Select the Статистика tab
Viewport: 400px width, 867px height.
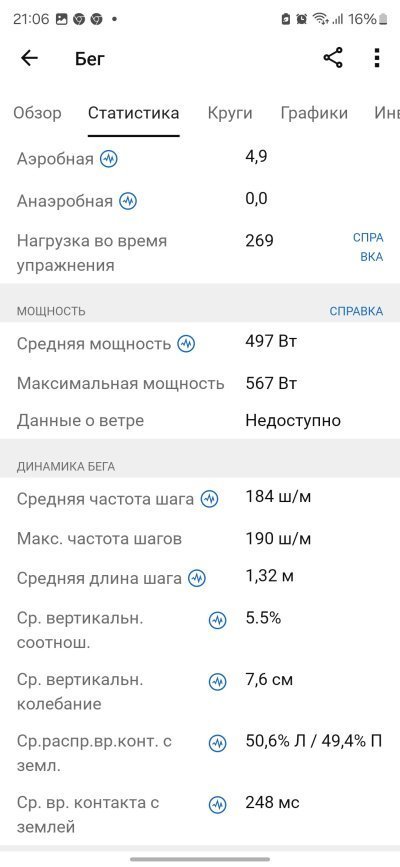pos(133,113)
